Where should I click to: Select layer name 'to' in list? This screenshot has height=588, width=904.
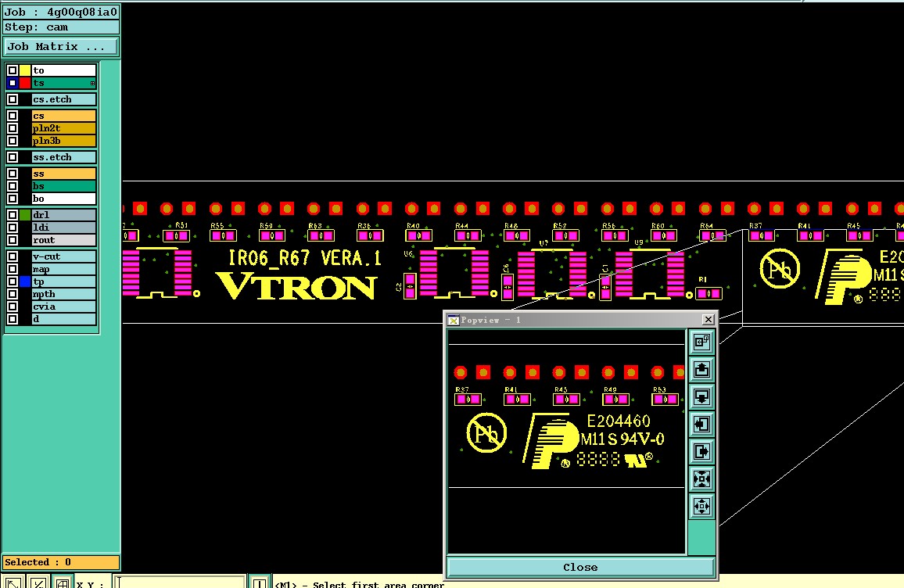[63, 70]
